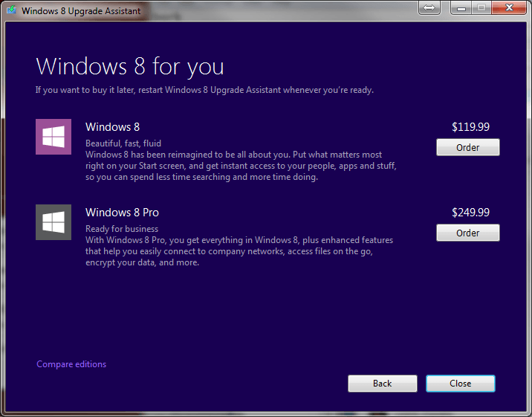Close the window with the red X
Screen dimensions: 532x417
pos(508,7)
